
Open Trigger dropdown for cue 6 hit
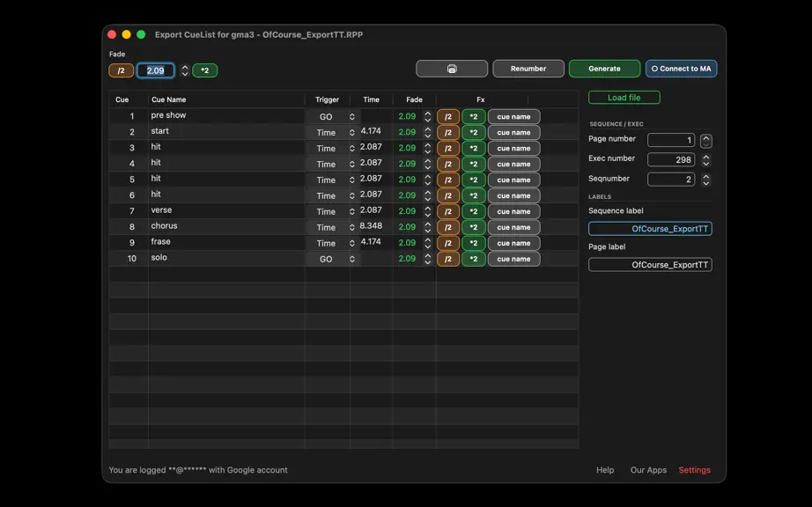click(332, 195)
